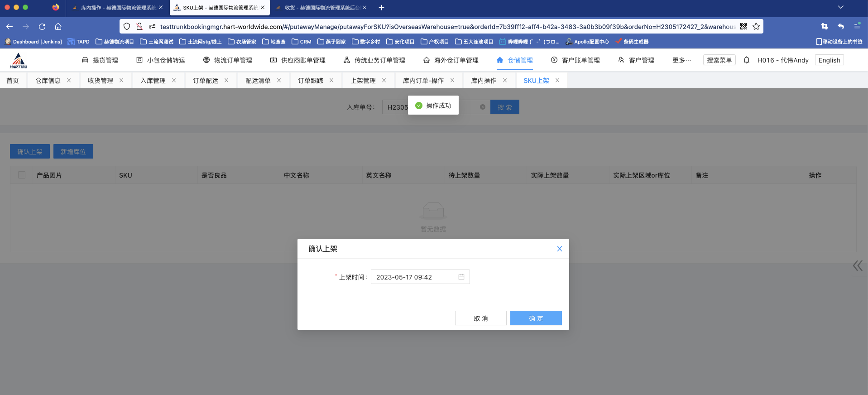The image size is (868, 395).
Task: Click the Hart logo in header
Action: 19,60
